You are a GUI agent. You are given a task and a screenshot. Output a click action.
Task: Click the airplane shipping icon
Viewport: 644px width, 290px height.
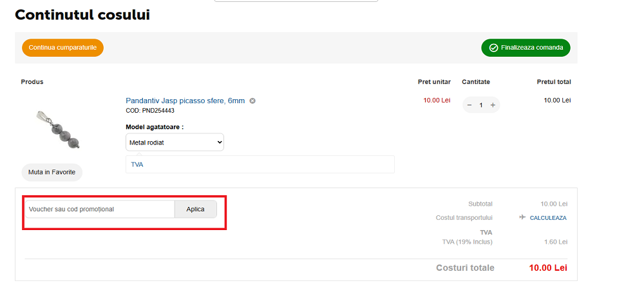[522, 217]
